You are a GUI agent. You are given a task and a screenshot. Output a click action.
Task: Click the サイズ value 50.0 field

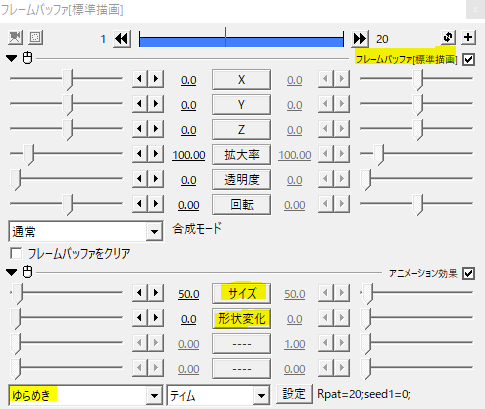pos(189,294)
